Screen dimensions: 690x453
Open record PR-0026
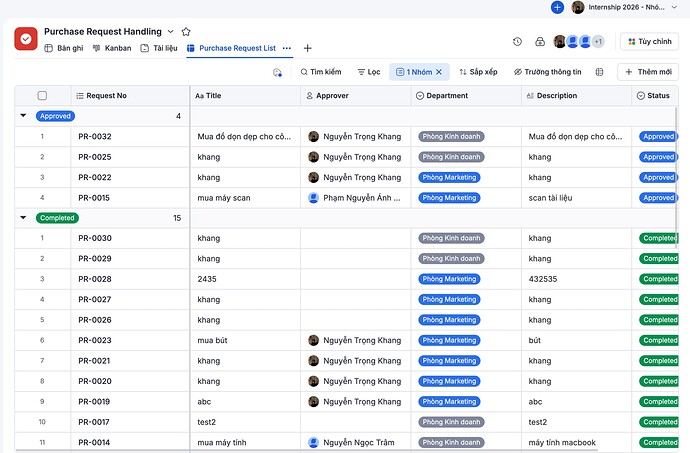pos(95,320)
